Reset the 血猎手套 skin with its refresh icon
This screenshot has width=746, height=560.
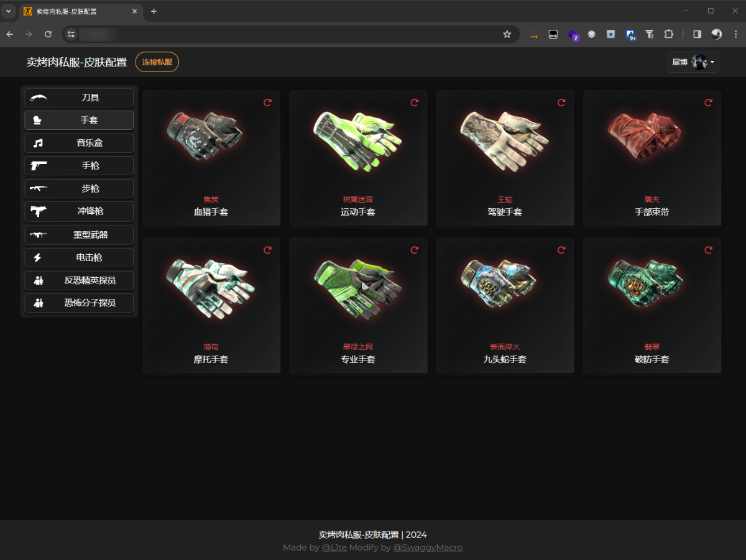267,103
